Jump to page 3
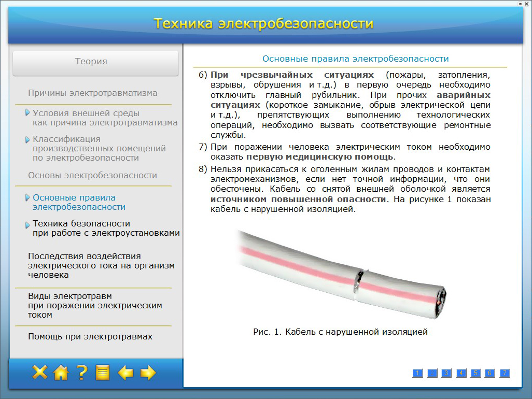Image resolution: width=532 pixels, height=399 pixels. (x=446, y=373)
